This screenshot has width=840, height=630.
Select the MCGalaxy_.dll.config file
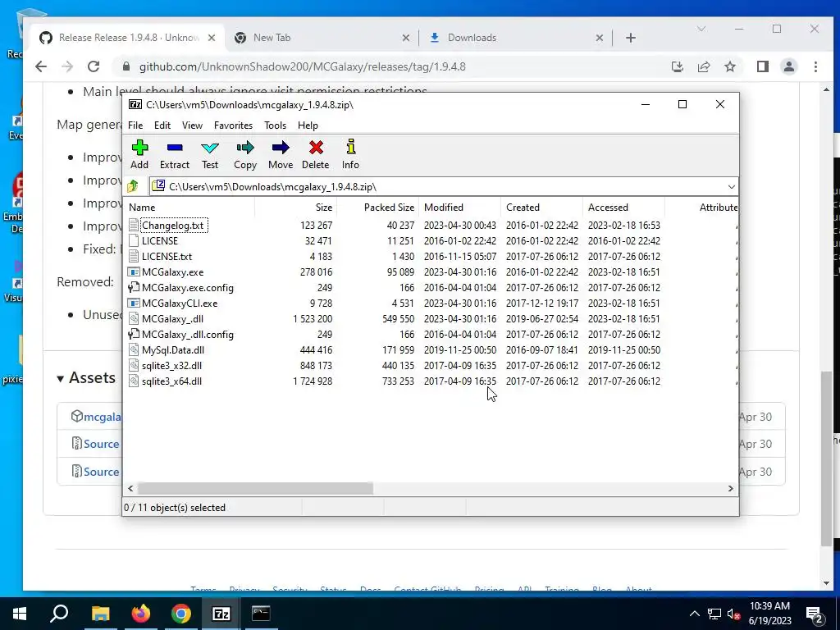[x=188, y=335]
